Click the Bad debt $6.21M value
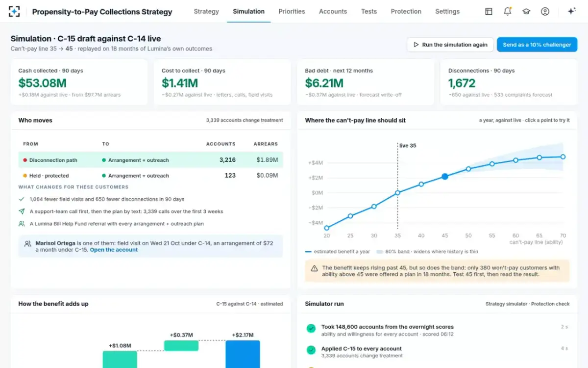Viewport: 588px width, 368px height. (x=324, y=83)
